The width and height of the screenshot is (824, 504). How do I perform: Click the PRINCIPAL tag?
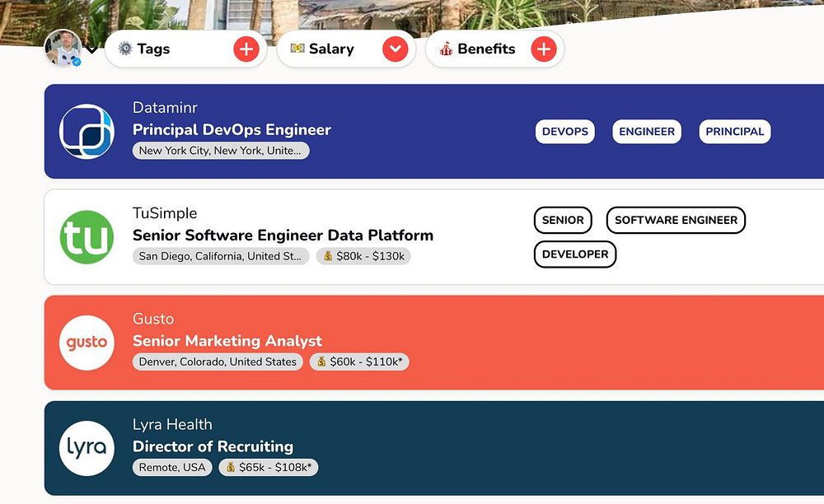click(735, 132)
